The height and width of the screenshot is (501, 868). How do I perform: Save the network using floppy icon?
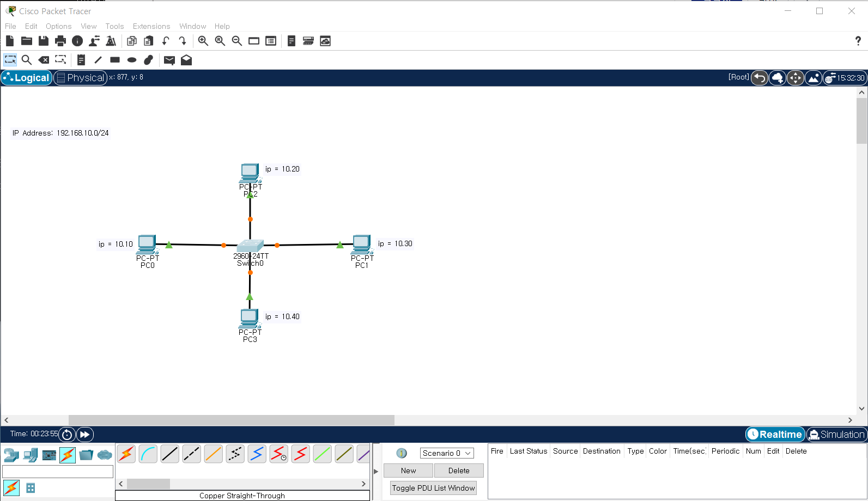[x=44, y=41]
